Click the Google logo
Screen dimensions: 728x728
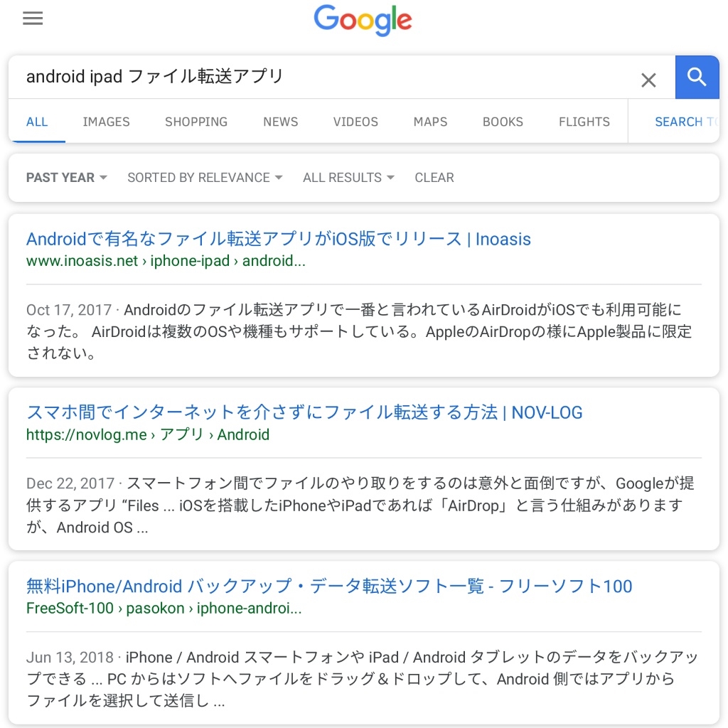point(363,21)
